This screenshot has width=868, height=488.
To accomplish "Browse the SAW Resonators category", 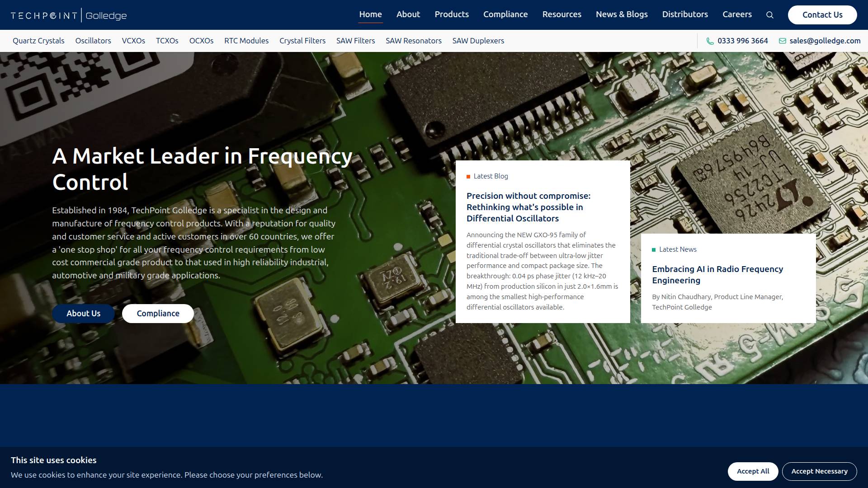I will tap(414, 41).
